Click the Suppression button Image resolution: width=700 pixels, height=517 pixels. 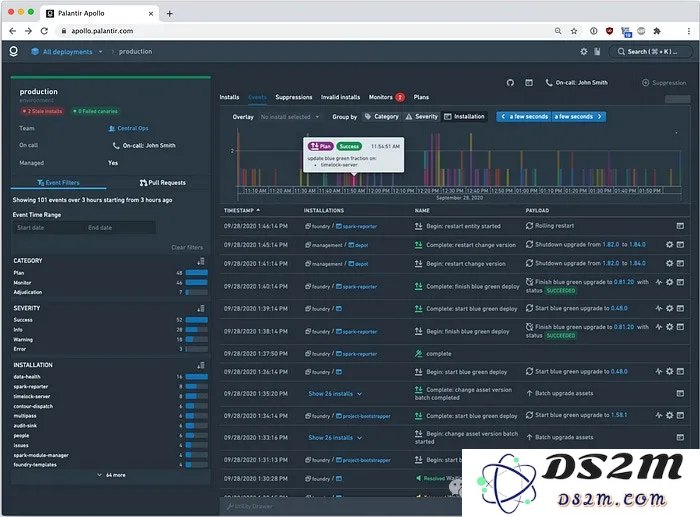(x=664, y=83)
